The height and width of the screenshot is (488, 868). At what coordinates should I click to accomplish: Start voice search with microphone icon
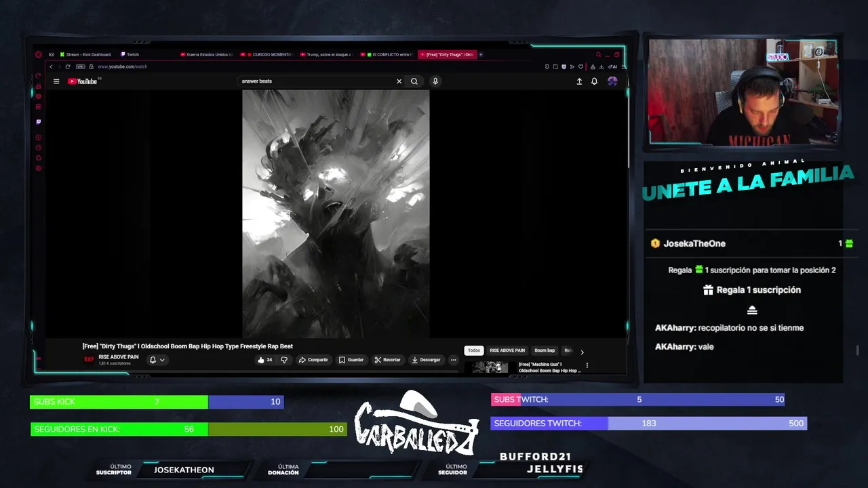point(435,81)
